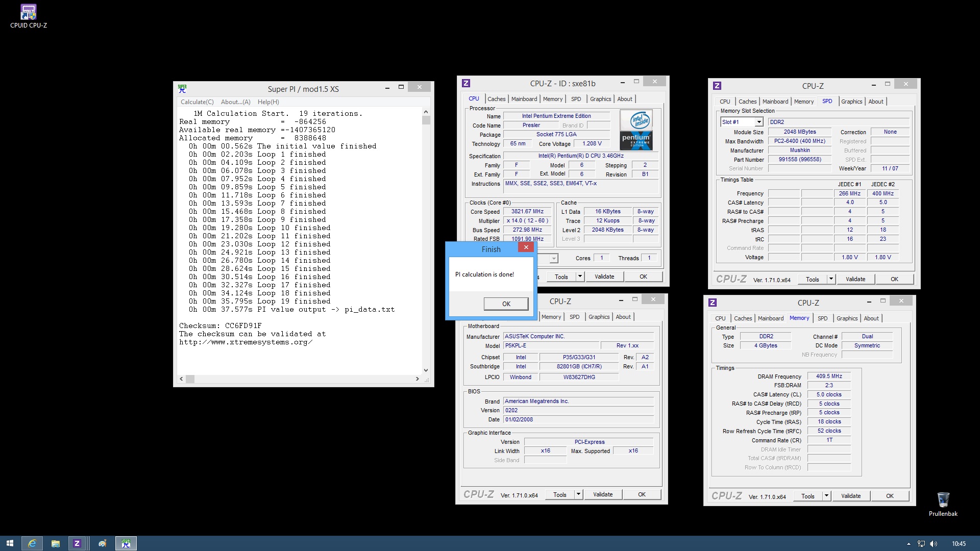Select the CPU tab in SPD CPU-Z window
This screenshot has width=980, height=551.
[725, 102]
